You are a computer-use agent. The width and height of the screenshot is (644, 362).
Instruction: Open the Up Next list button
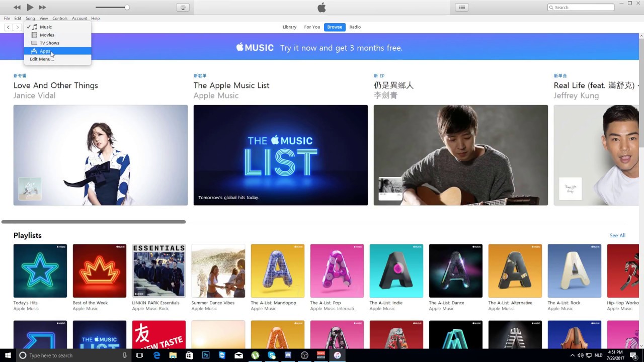(x=462, y=7)
